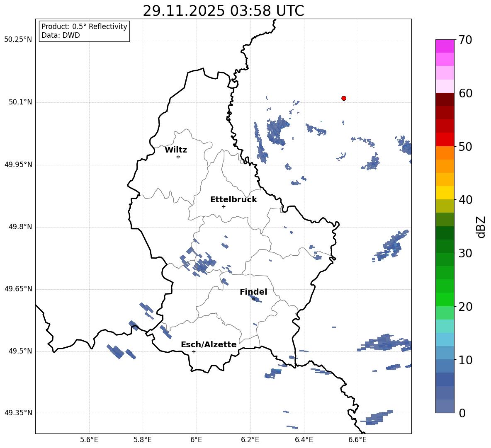Click the bright green colorbar segment above 20
The height and width of the screenshot is (448, 491).
click(x=445, y=299)
